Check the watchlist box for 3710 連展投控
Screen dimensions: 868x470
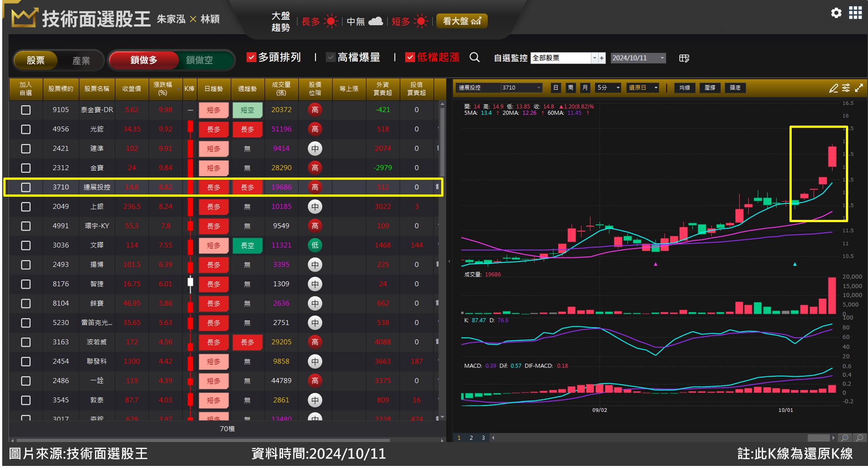[26, 187]
